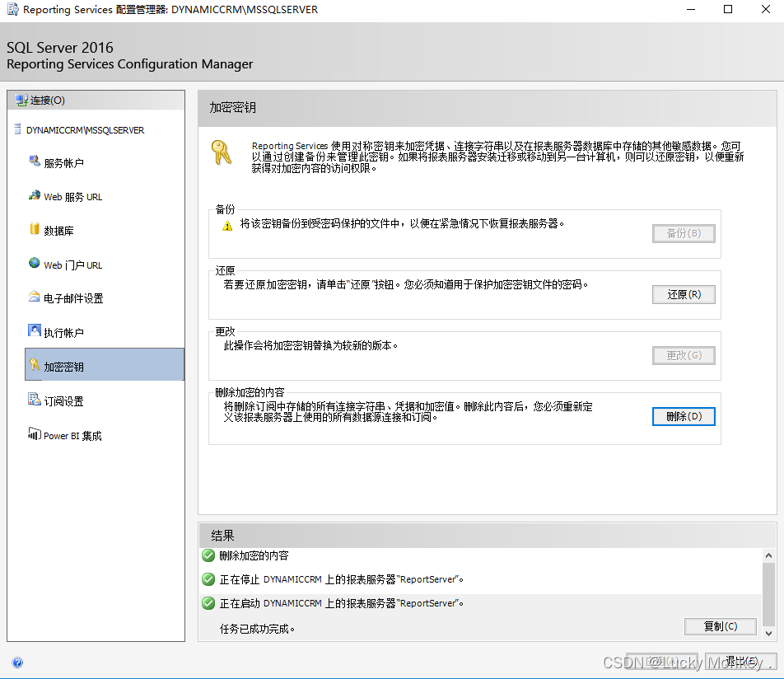
Task: Click the 此操作会将加密密钥替换为较新的版本 text
Action: [310, 346]
